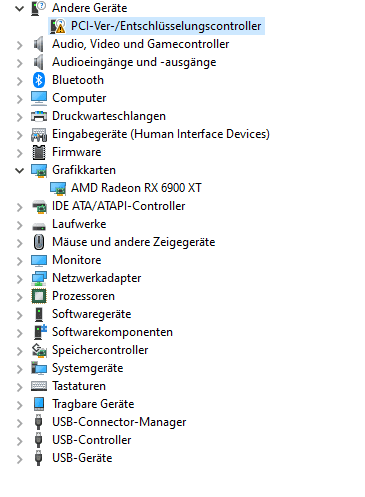Click the Druckwarteschlangen printer icon
Image resolution: width=365 pixels, height=497 pixels.
tap(39, 116)
